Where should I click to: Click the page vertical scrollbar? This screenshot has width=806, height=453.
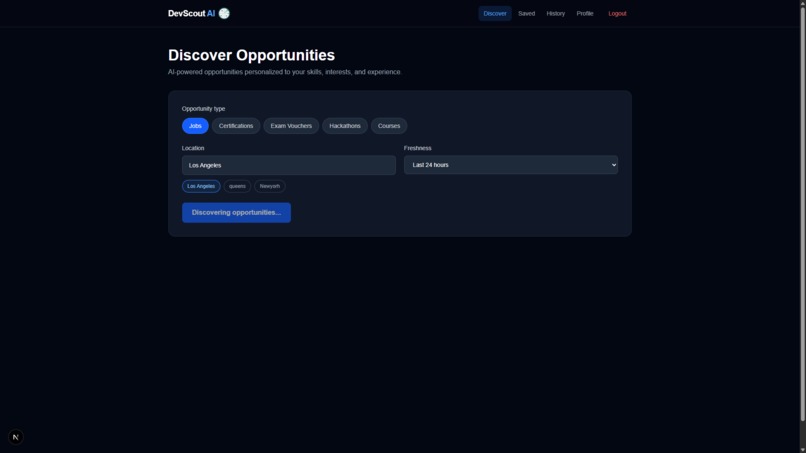pyautogui.click(x=802, y=212)
